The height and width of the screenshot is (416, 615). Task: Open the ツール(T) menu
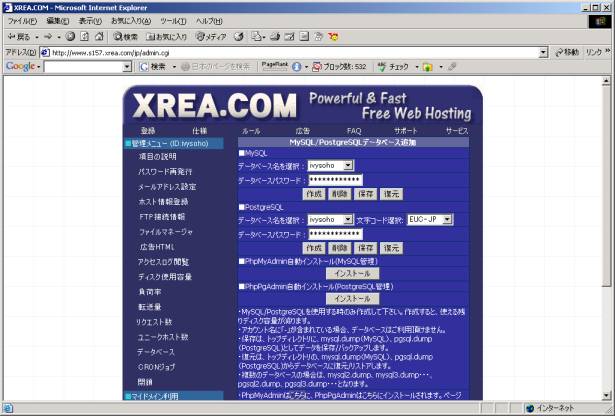point(172,21)
